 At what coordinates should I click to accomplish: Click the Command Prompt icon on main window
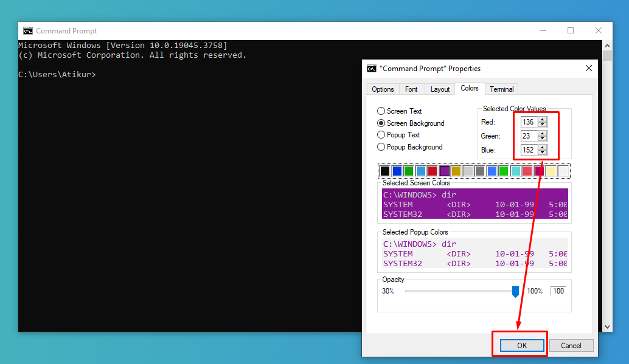tap(27, 30)
